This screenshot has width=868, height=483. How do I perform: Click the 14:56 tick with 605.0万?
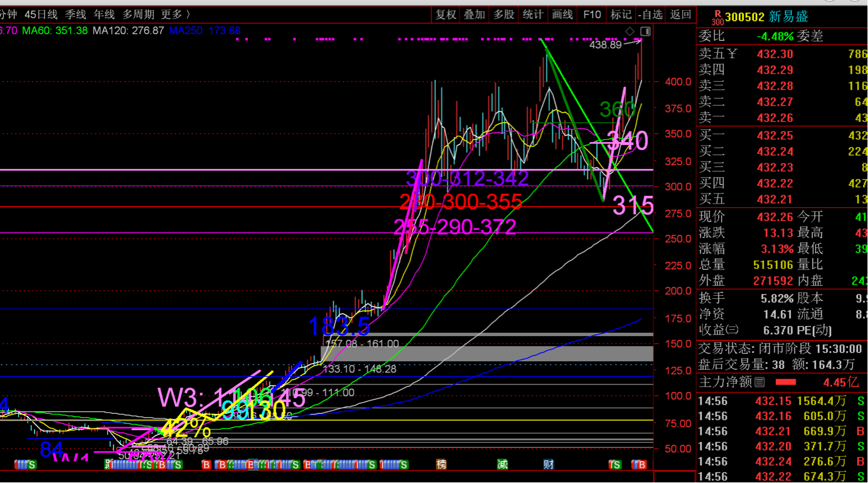pyautogui.click(x=783, y=416)
